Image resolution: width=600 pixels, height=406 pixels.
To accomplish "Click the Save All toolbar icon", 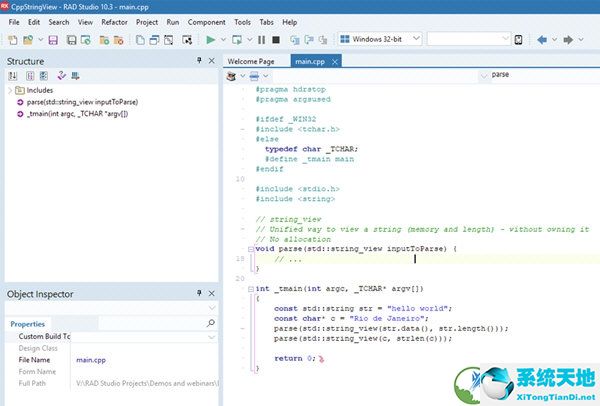I will [72, 40].
